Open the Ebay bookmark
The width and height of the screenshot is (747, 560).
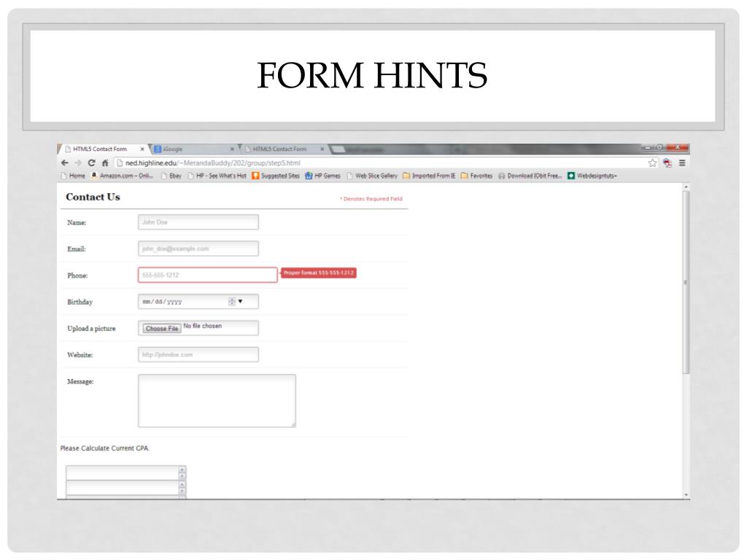(171, 176)
